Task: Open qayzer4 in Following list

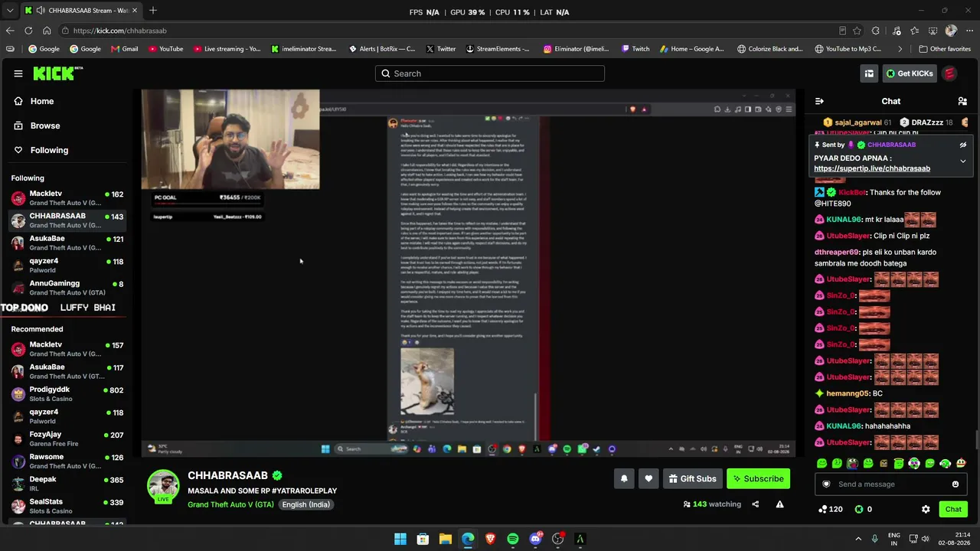Action: (67, 265)
